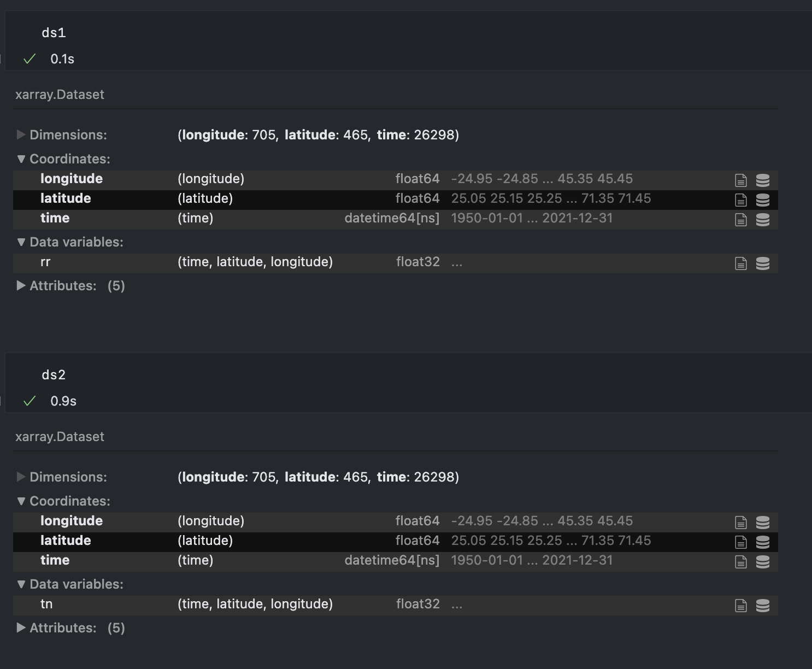Click float32 dtype in rr row
Viewport: 812px width, 669px height.
(x=417, y=262)
